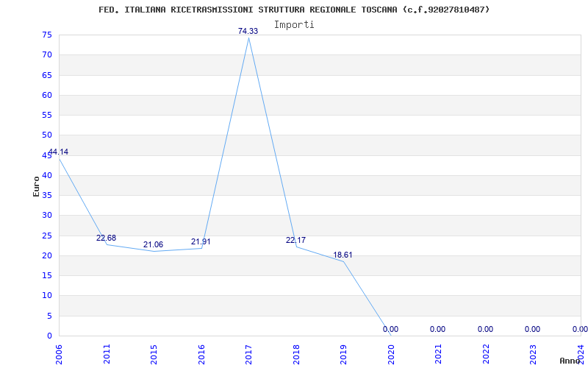Click the x-axis year 2023

534,354
